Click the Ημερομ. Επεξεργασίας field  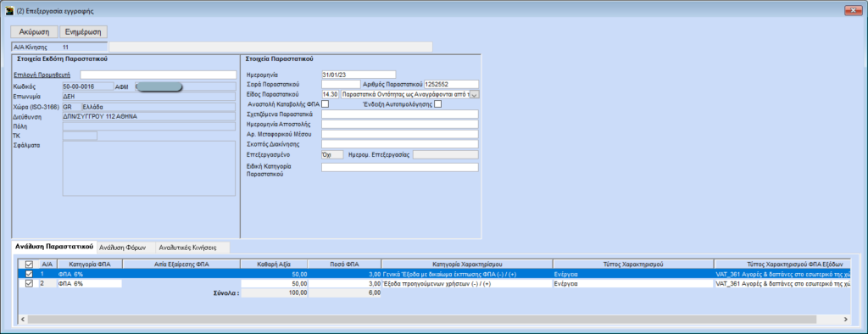pyautogui.click(x=446, y=154)
